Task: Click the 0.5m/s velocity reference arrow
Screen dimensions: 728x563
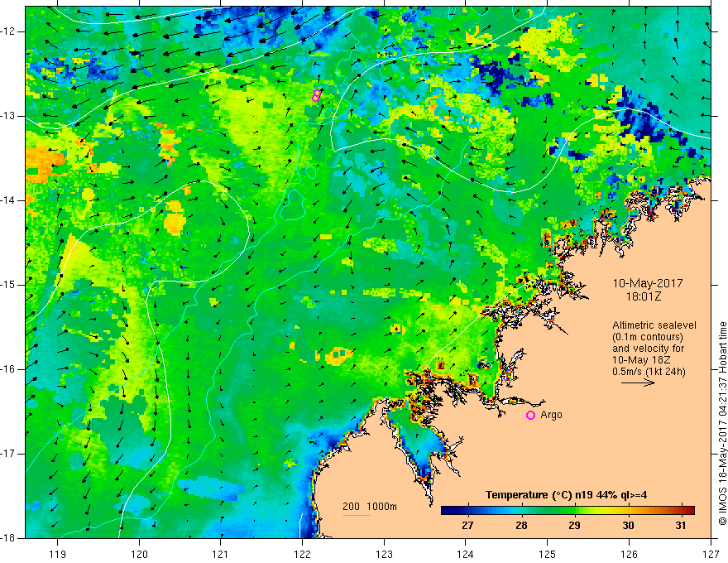Action: point(638,383)
